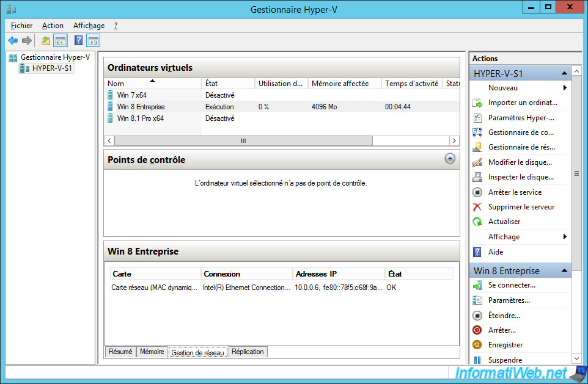
Task: Click the Inspecter le disque icon
Action: coord(477,177)
